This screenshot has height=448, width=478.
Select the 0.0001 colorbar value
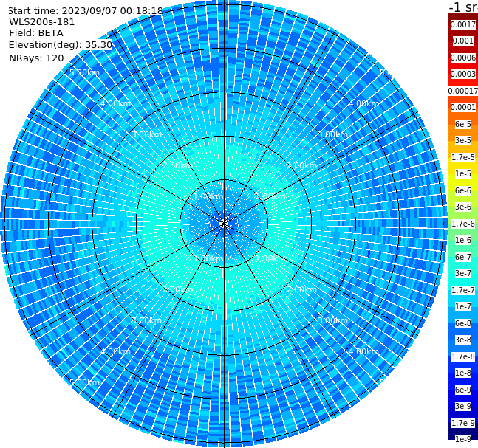(x=463, y=107)
